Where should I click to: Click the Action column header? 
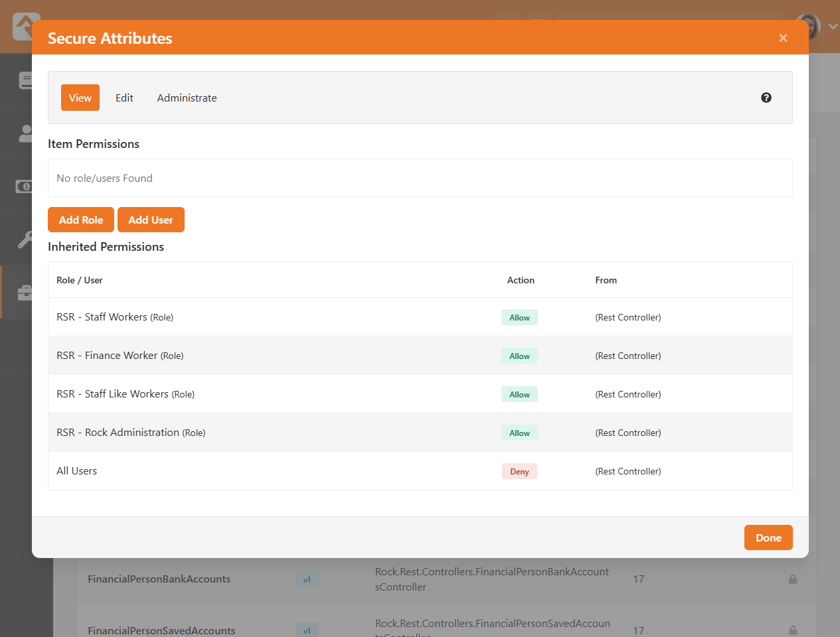tap(521, 280)
